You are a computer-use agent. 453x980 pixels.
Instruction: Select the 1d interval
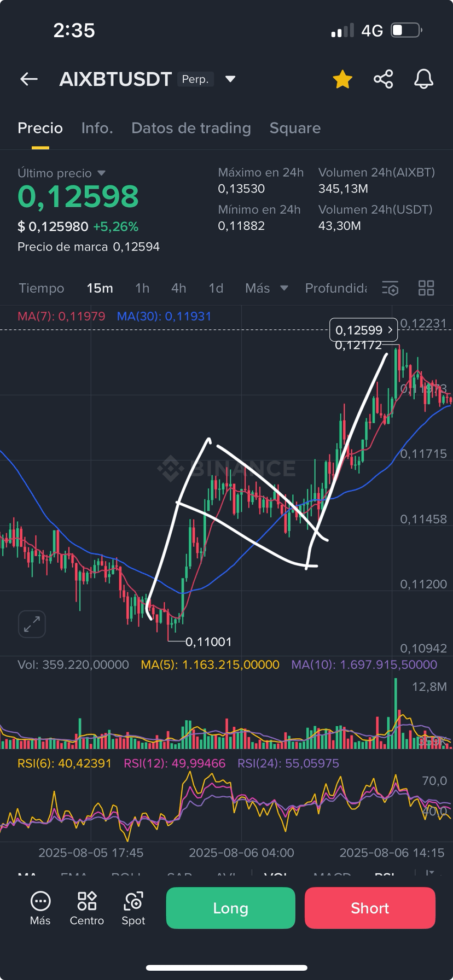(x=216, y=288)
